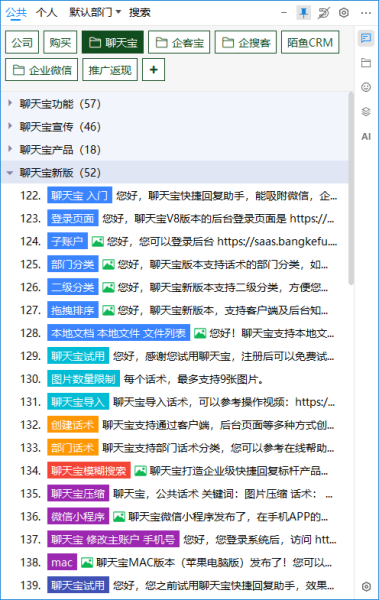Viewport: 379px width, 600px height.
Task: Expand the 聊天宝功能 (57) group
Action: tap(10, 103)
